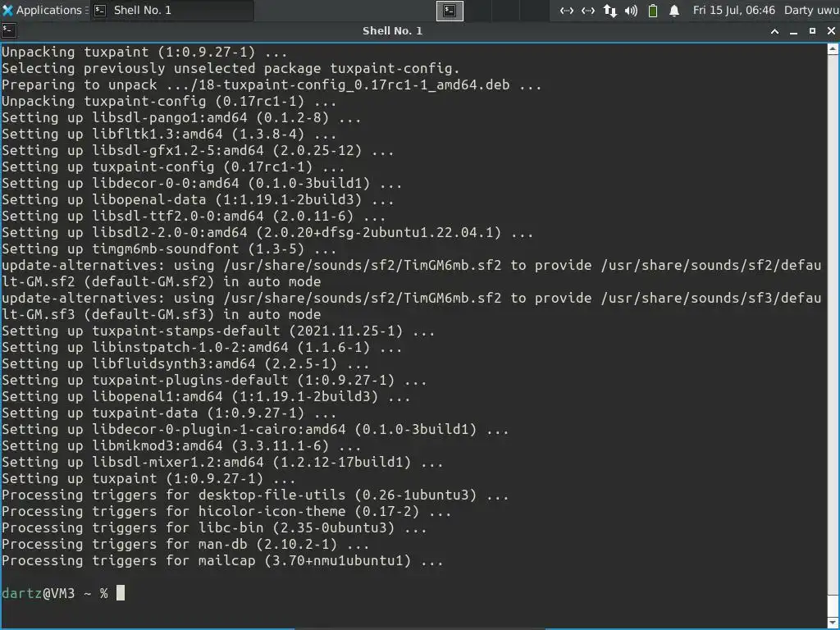Maximize the Shell No. 1 window
The image size is (840, 630).
point(812,31)
